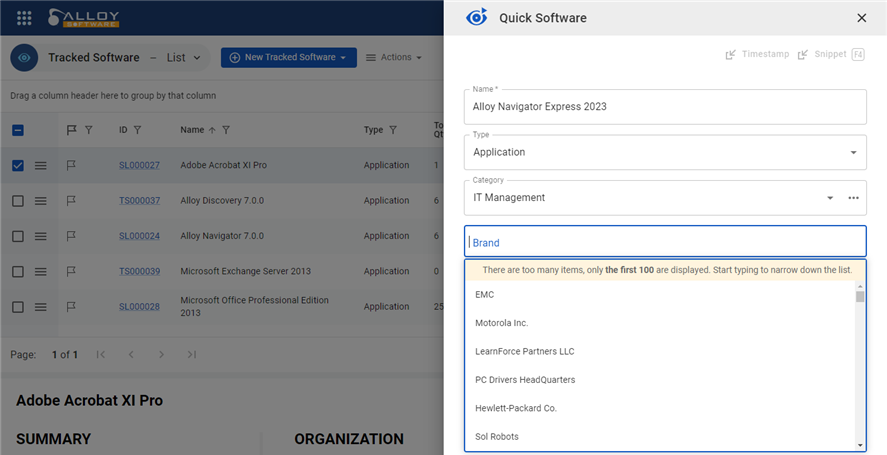This screenshot has width=887, height=455.
Task: Check the Alloy Navigator 7.0.0 row
Action: point(18,236)
